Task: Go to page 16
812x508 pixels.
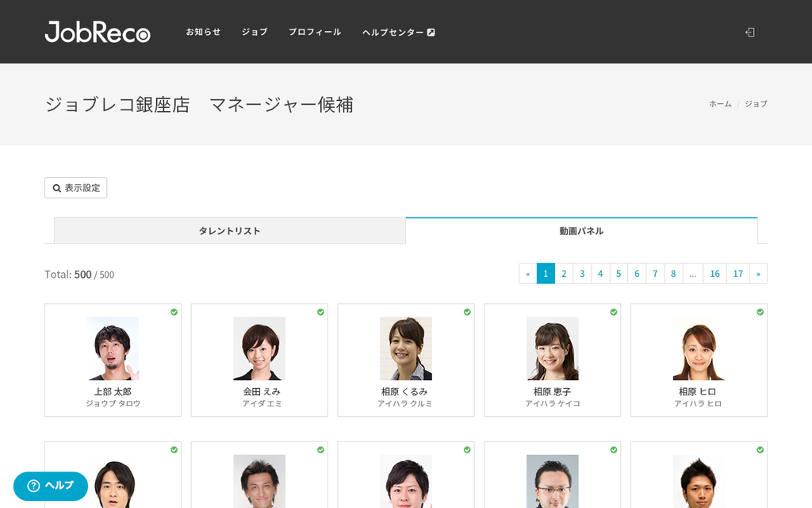Action: [714, 274]
